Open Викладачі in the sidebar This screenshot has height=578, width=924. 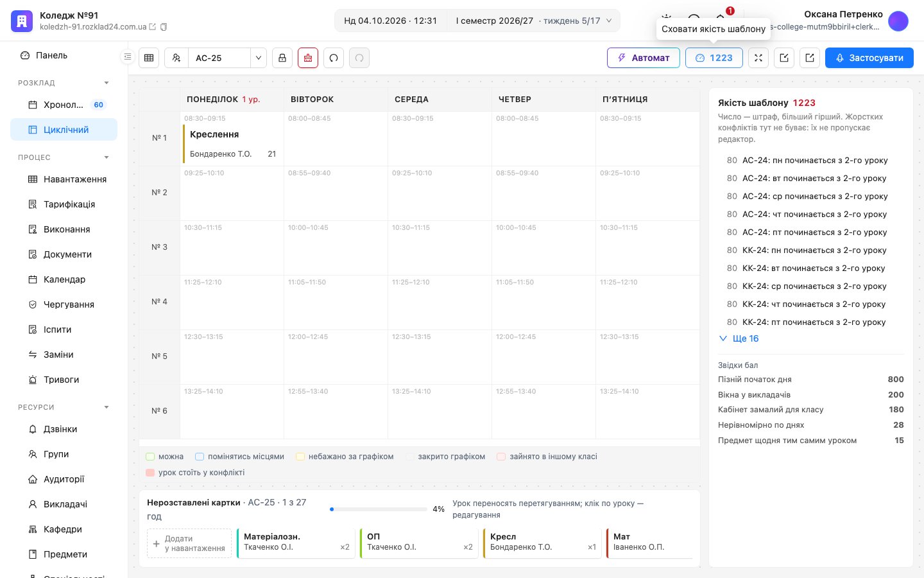(x=64, y=504)
